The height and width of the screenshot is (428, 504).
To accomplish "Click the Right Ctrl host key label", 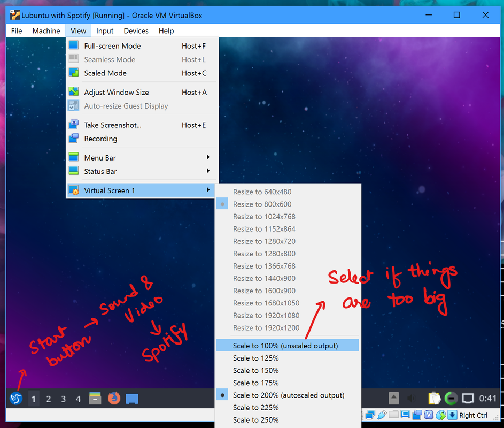I will 473,415.
